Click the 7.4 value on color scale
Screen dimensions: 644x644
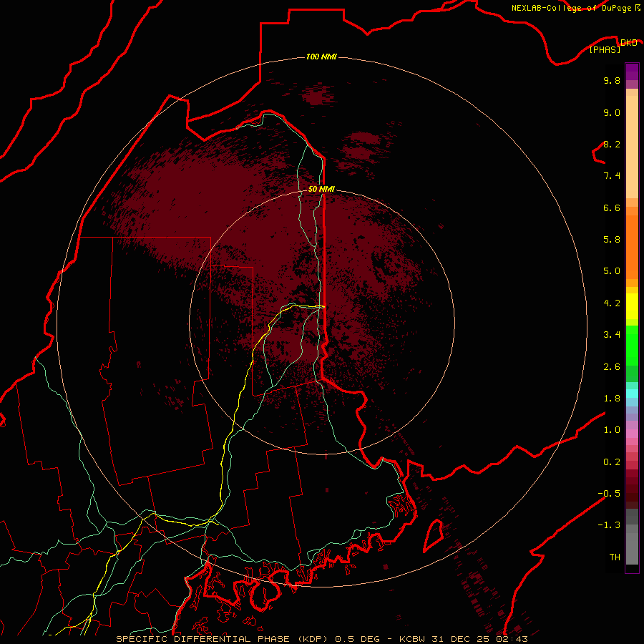click(612, 176)
